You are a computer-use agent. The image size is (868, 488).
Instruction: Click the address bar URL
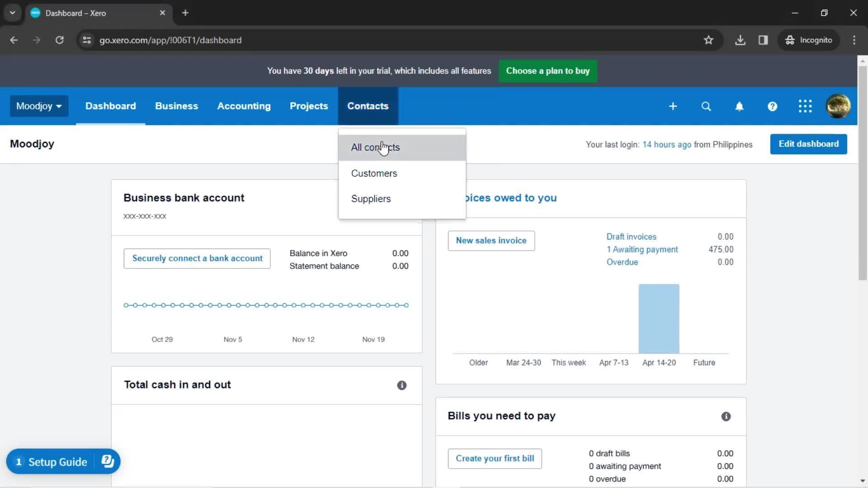(170, 40)
